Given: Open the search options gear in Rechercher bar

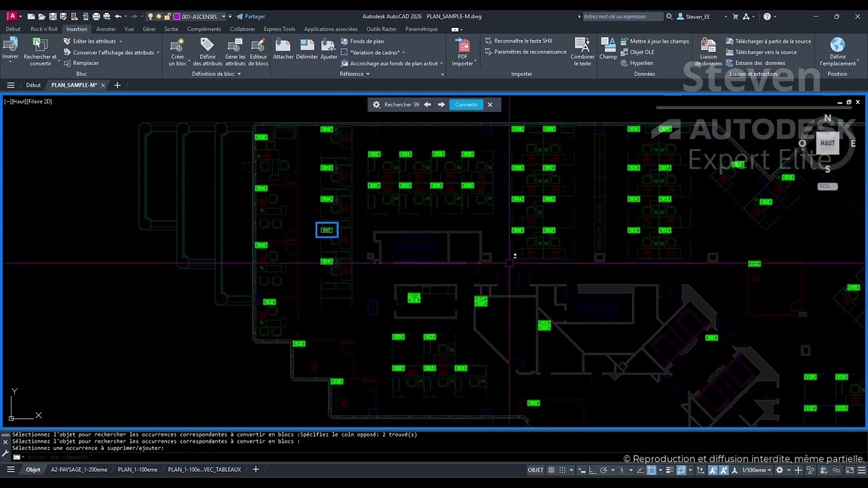Looking at the screenshot, I should [x=376, y=104].
